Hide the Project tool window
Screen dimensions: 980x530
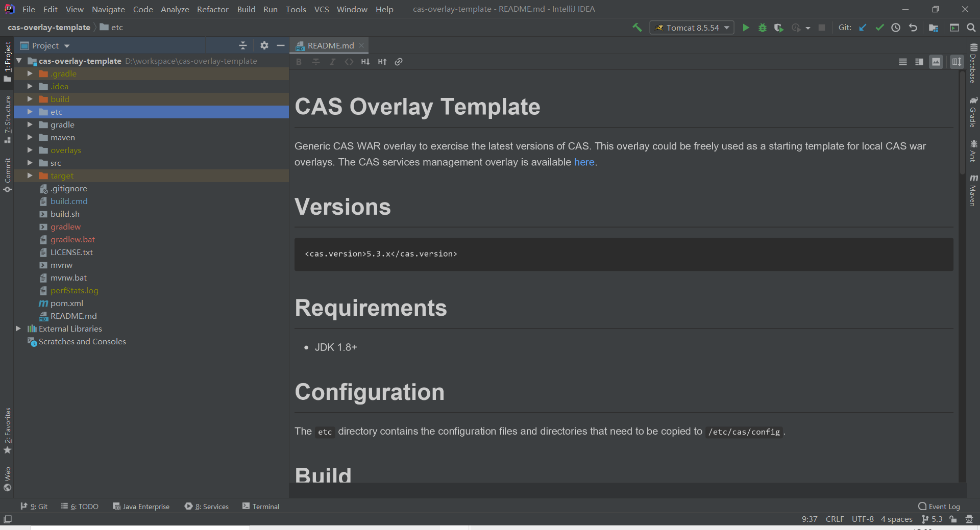click(x=281, y=45)
